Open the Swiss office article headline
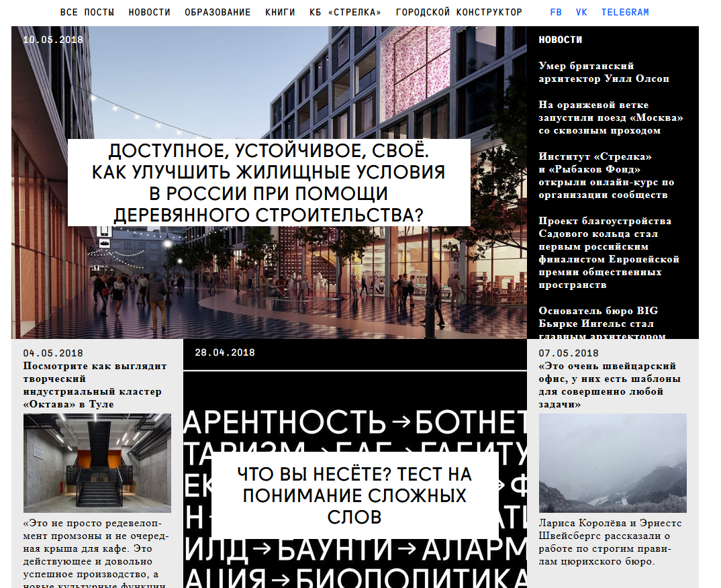721x588 pixels. point(609,385)
